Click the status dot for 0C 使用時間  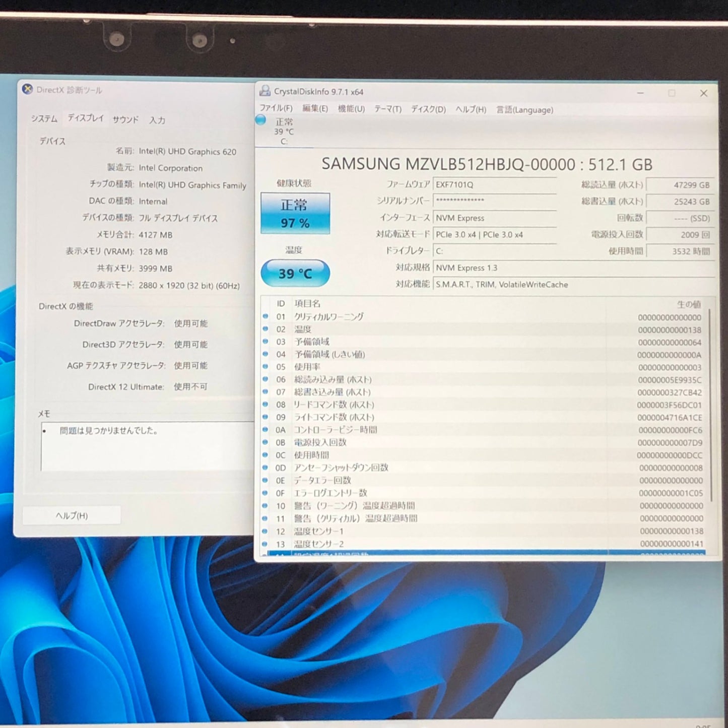pos(266,455)
